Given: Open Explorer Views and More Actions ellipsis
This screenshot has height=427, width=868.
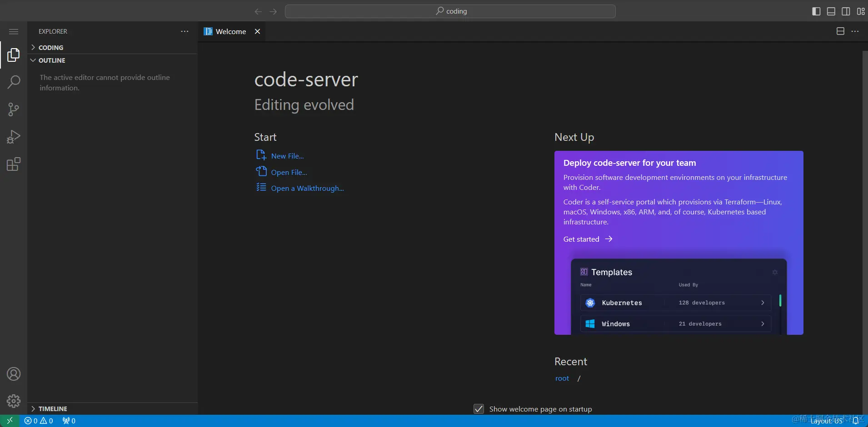Looking at the screenshot, I should pyautogui.click(x=185, y=31).
